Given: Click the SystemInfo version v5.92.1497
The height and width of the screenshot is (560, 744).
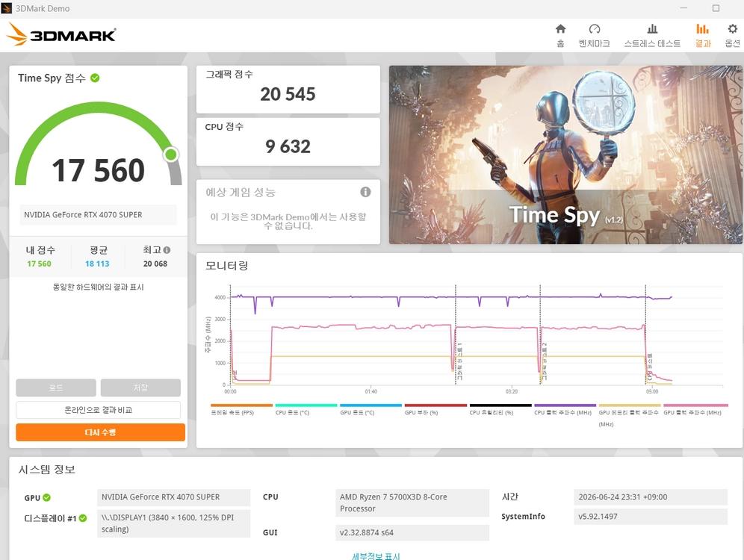Looking at the screenshot, I should click(650, 517).
